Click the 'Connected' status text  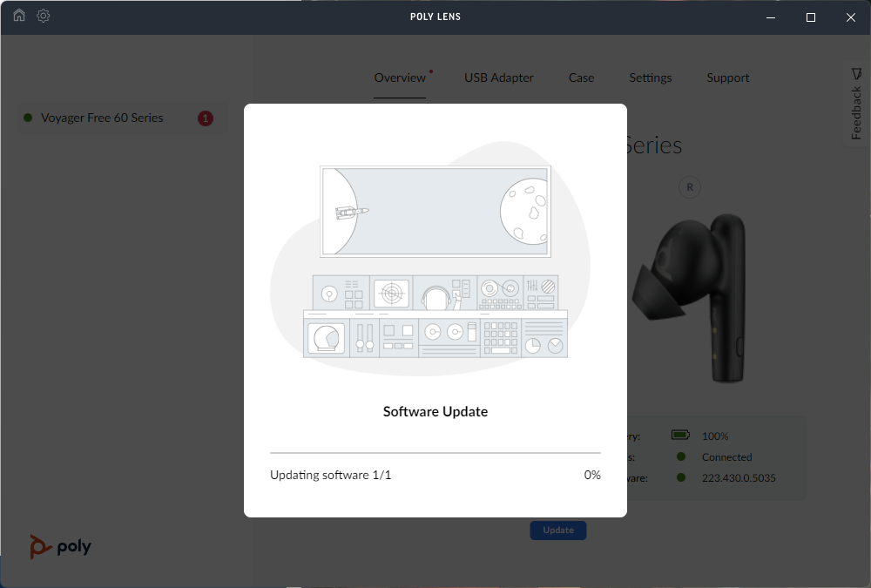tap(726, 457)
